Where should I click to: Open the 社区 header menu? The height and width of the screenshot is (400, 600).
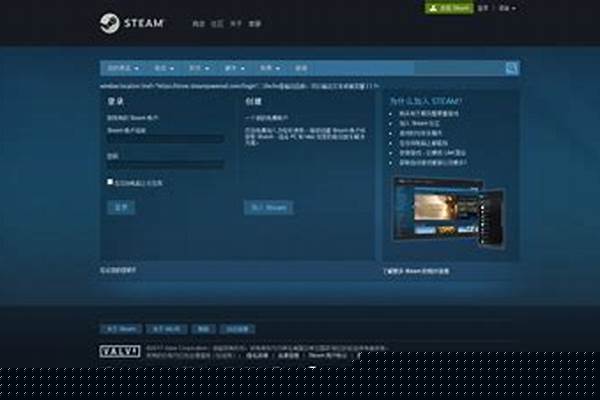217,24
